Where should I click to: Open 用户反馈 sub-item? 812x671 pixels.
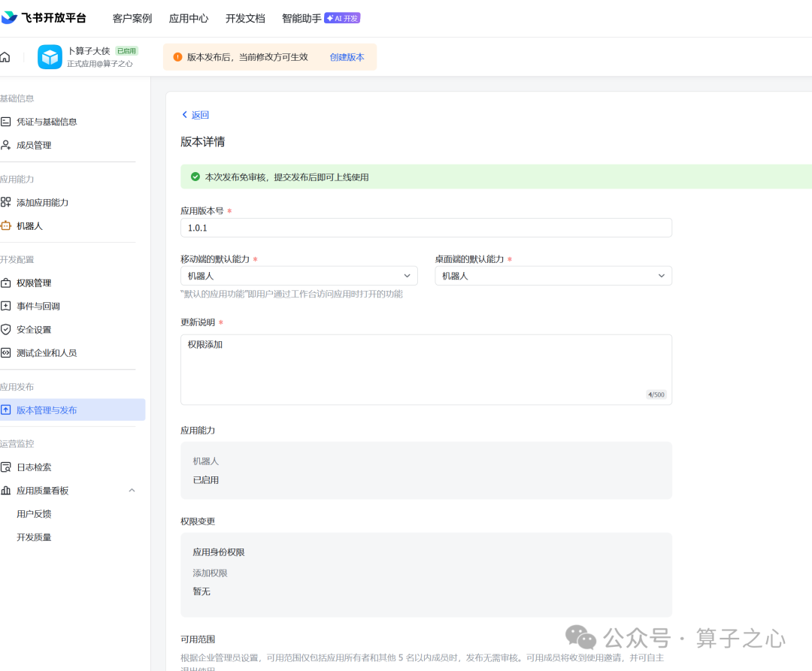[34, 514]
